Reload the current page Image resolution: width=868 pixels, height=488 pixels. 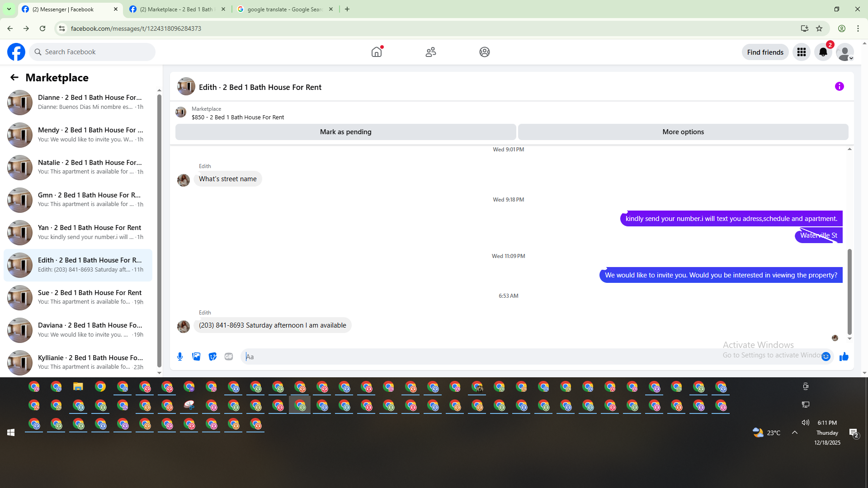click(x=42, y=28)
